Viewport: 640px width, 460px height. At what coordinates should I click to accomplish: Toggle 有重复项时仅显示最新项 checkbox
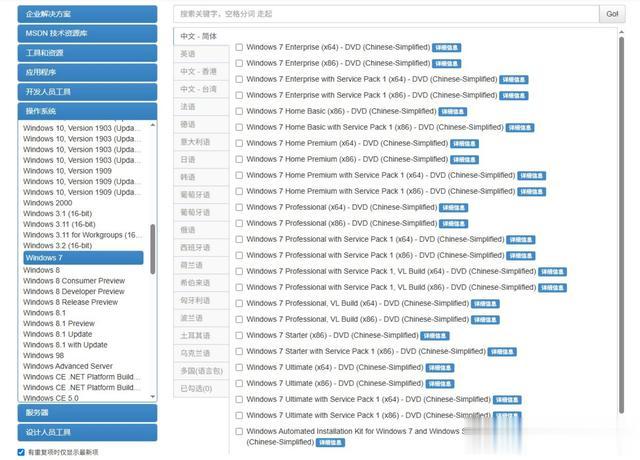tap(21, 452)
